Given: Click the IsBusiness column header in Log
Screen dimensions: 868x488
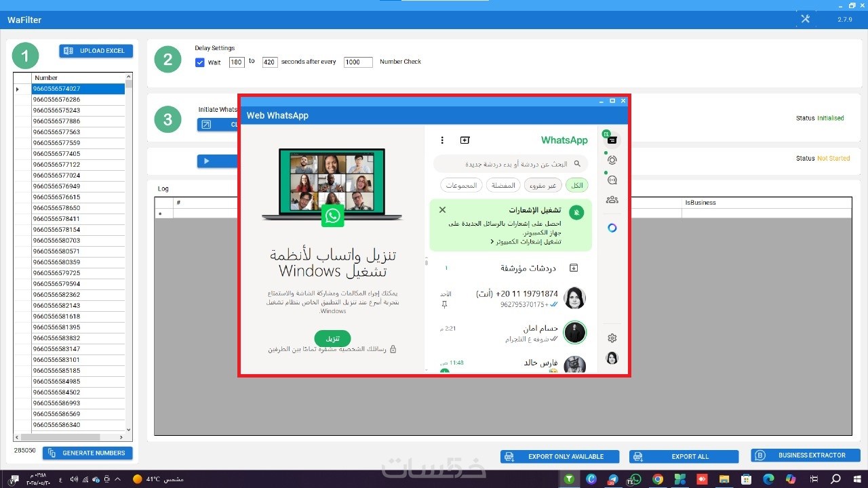Looking at the screenshot, I should tap(766, 203).
